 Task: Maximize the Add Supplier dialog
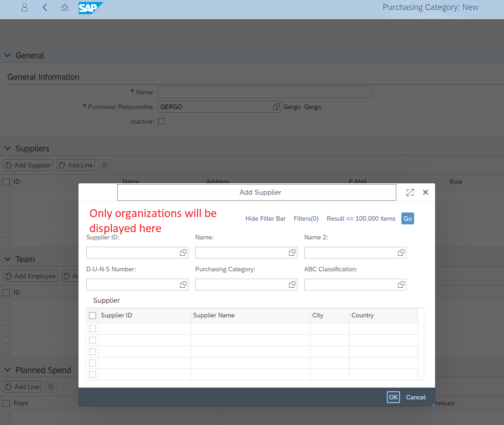(x=410, y=192)
